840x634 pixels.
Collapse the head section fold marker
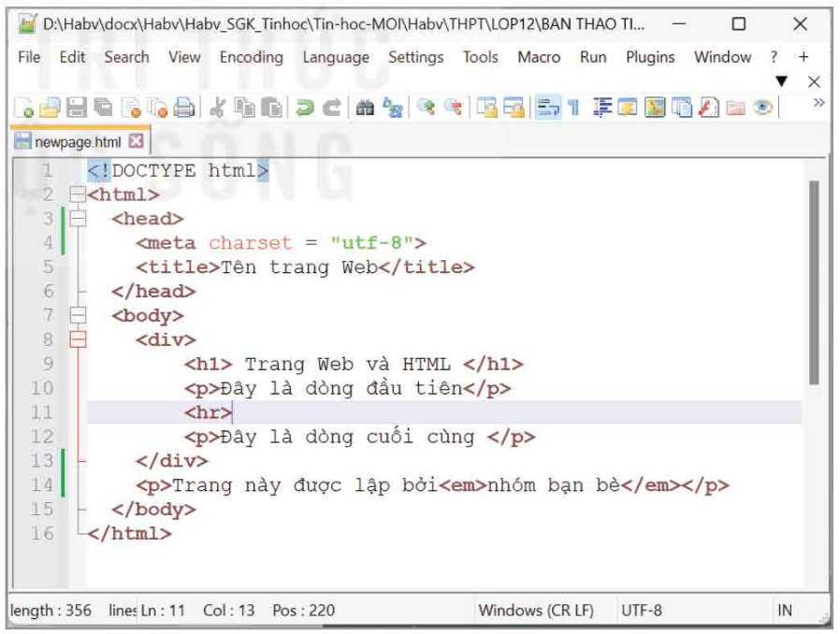[78, 220]
